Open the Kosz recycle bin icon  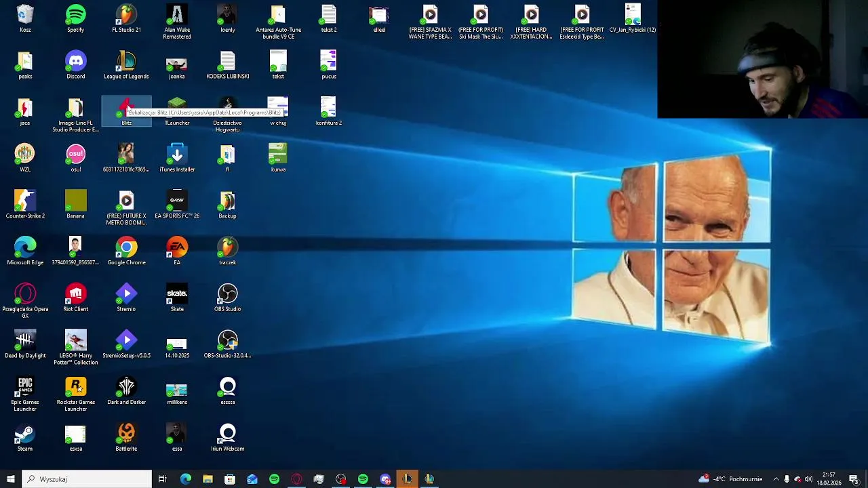[x=25, y=19]
